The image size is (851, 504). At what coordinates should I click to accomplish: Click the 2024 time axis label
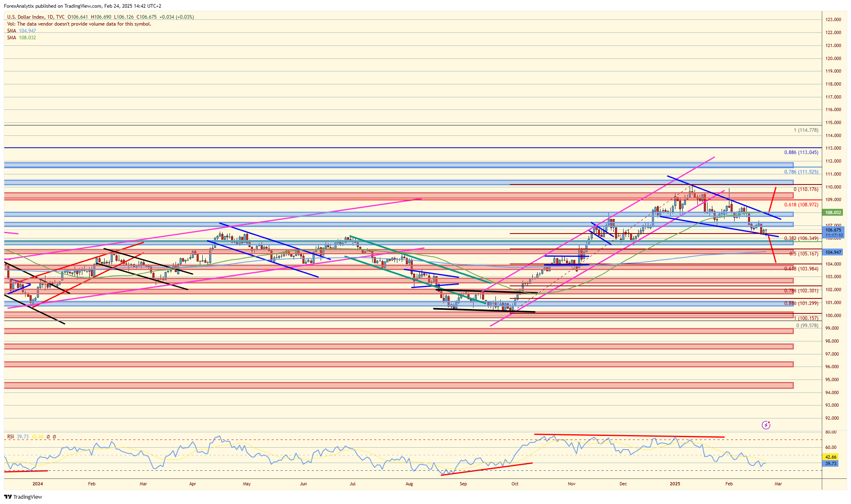pyautogui.click(x=38, y=484)
